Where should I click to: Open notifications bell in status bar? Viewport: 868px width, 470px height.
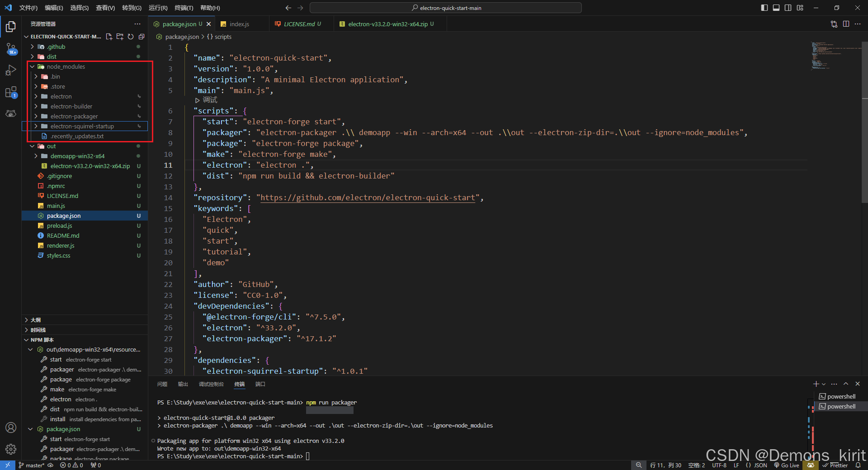click(858, 465)
